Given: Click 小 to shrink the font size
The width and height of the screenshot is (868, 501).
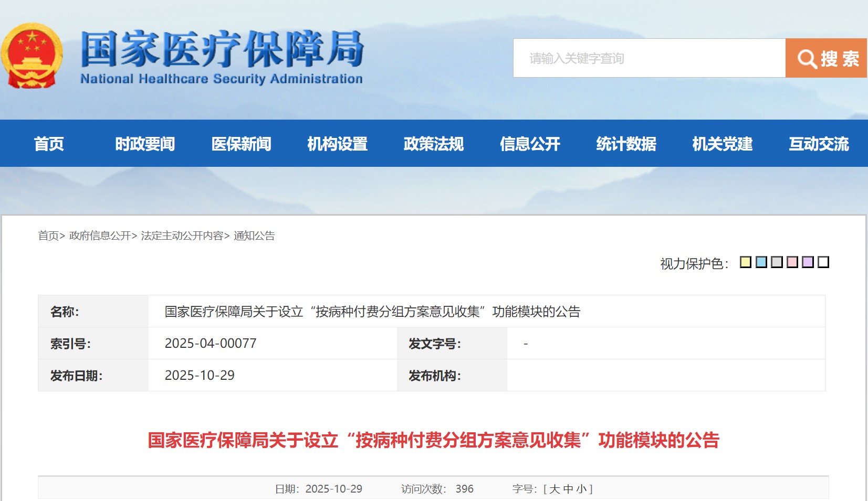Looking at the screenshot, I should click(582, 488).
